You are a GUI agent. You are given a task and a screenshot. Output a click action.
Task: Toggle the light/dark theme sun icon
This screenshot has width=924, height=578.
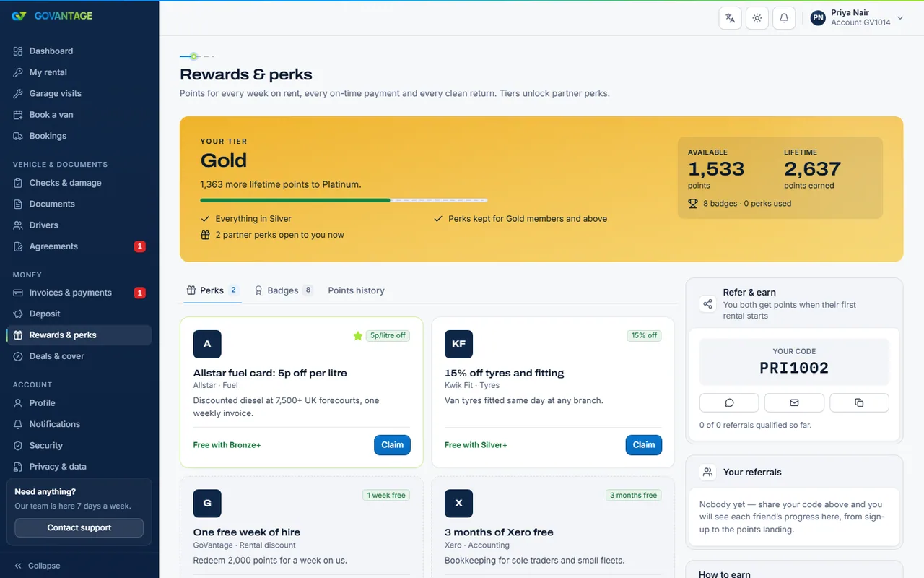757,18
